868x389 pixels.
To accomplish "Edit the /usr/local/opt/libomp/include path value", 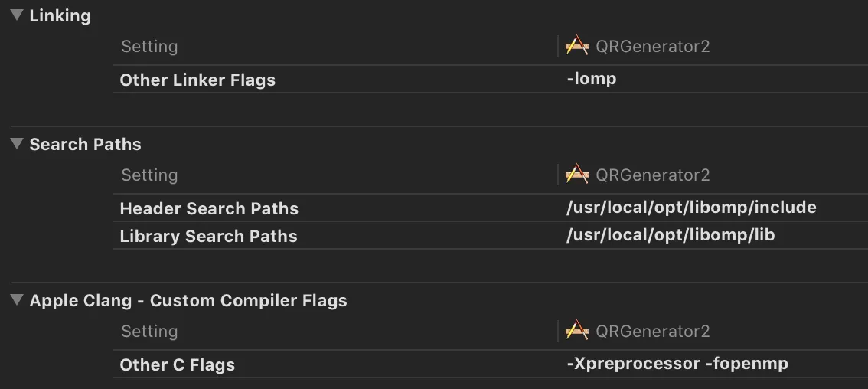I will [691, 208].
